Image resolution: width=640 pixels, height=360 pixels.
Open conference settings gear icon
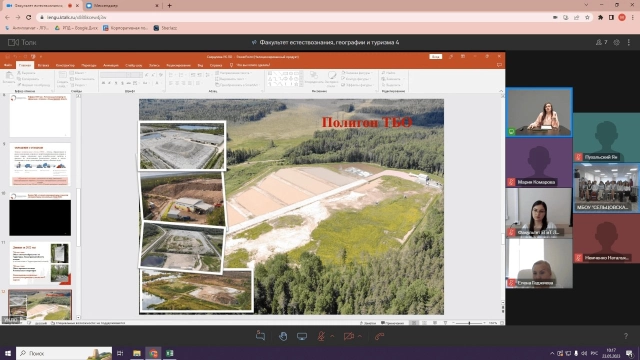coord(616,42)
